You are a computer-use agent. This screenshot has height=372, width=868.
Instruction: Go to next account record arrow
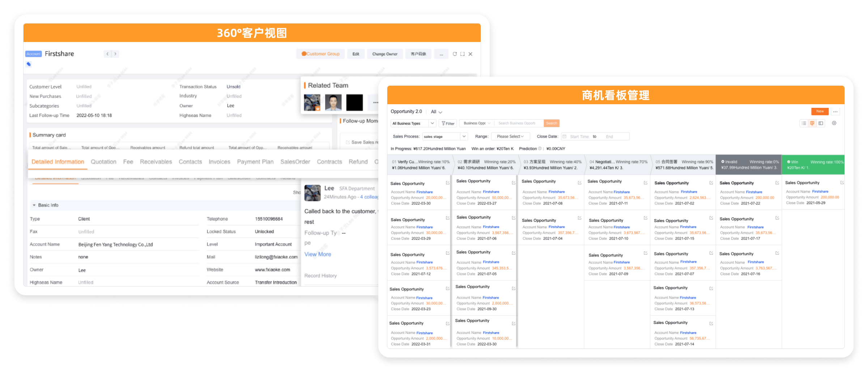click(115, 54)
